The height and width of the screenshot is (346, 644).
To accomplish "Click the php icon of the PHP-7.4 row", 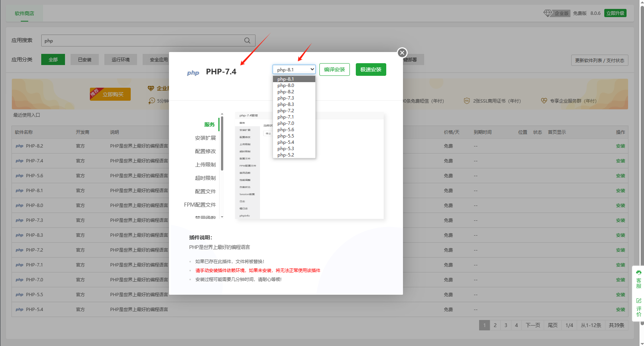I will pos(19,161).
